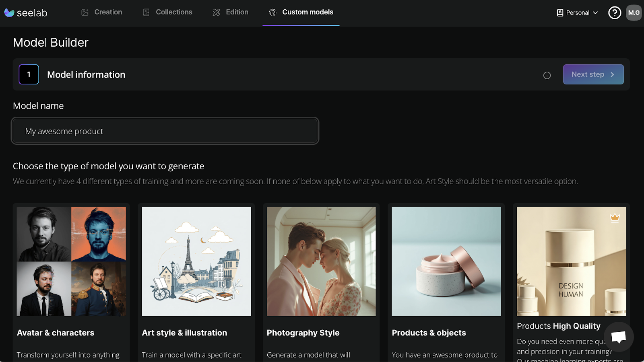Screen dimensions: 644x362
Task: Click the Next step button
Action: 593,74
